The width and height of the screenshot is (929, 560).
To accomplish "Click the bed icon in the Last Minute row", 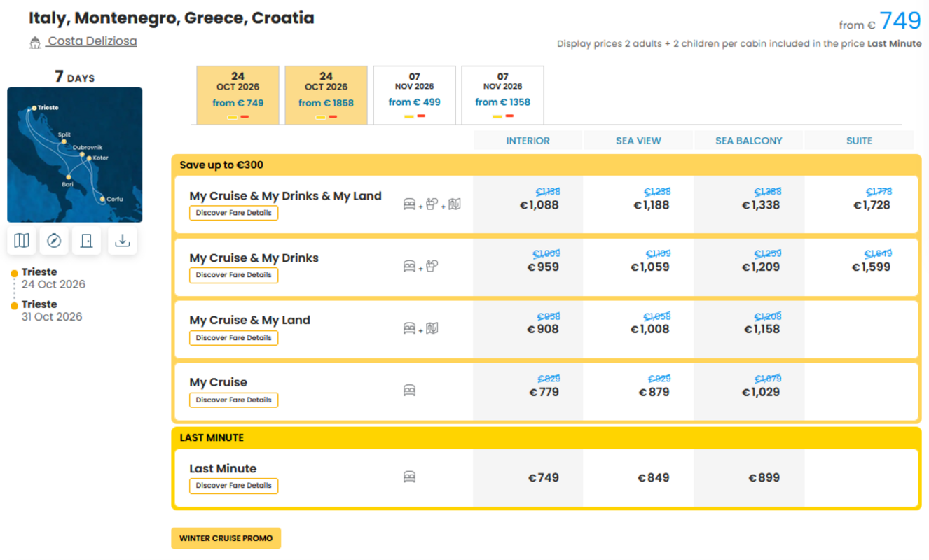I will coord(409,477).
